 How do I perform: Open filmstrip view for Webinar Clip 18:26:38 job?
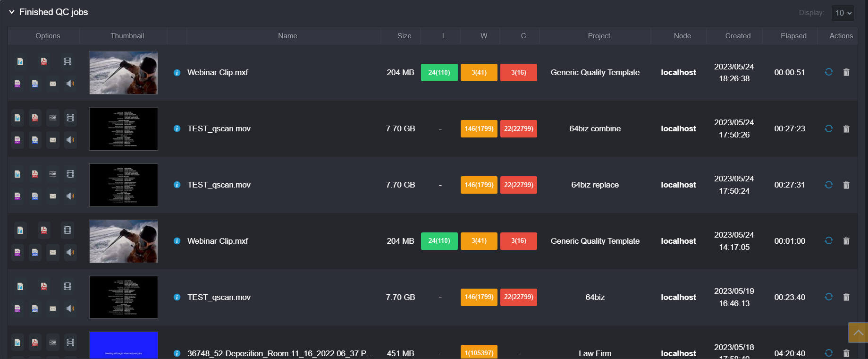[x=67, y=61]
